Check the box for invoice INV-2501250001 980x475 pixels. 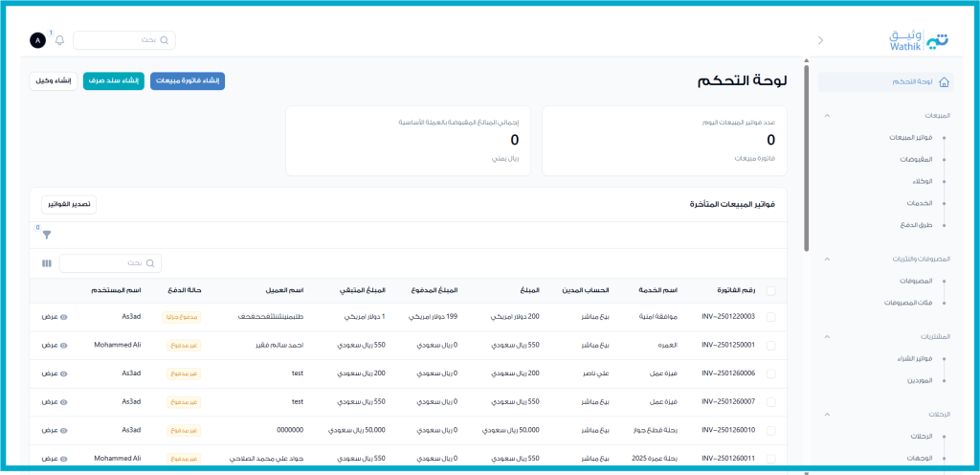[771, 345]
